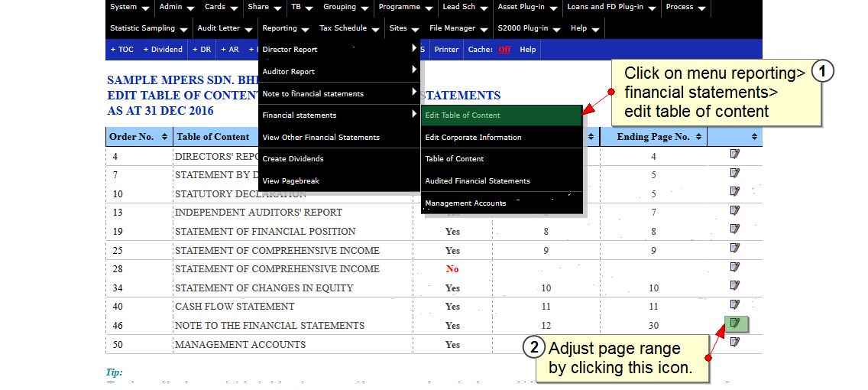Viewport: 868px width, 390px height.
Task: Click edit icon for Statement of Financial Position row
Action: (x=735, y=229)
